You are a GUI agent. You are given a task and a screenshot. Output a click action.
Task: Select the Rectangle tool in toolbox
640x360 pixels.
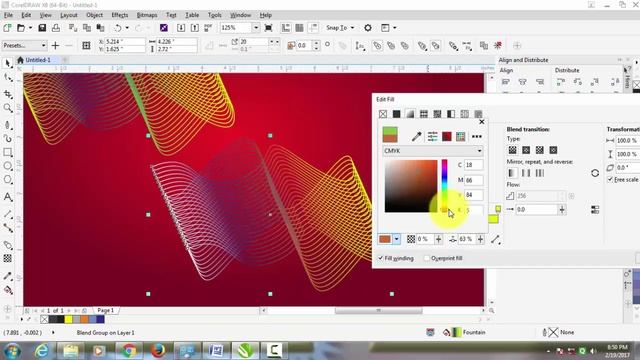(x=8, y=152)
